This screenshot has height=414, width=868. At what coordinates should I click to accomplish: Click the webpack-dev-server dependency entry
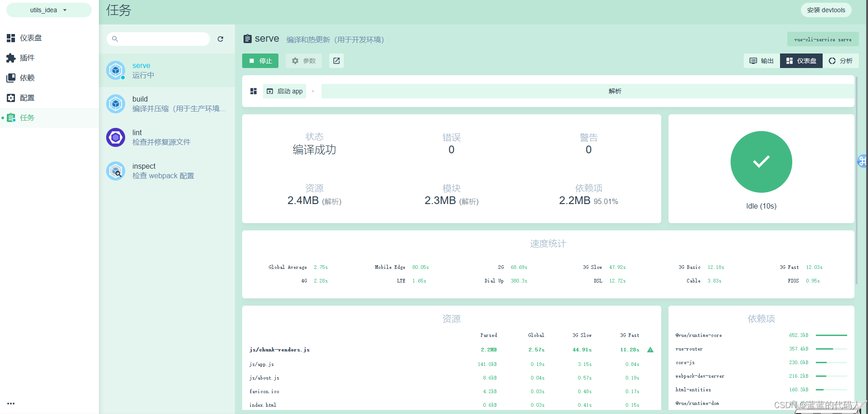pos(700,376)
